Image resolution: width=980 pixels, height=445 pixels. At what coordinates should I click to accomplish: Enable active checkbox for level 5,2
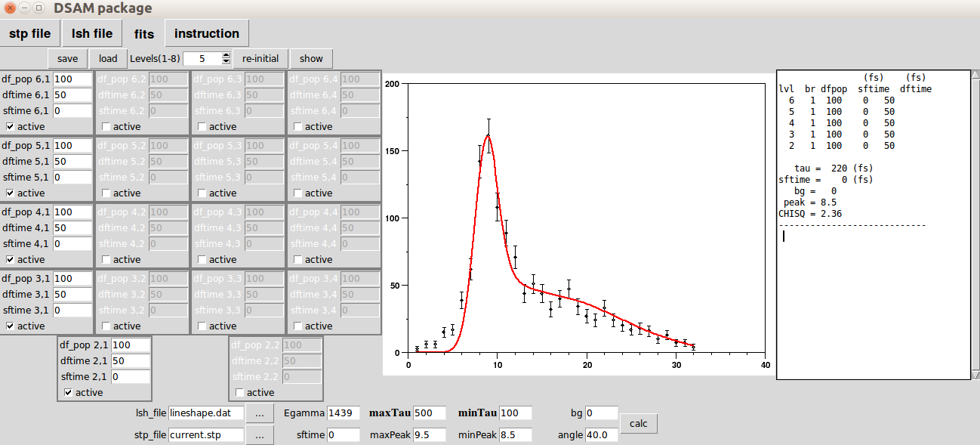[x=106, y=193]
